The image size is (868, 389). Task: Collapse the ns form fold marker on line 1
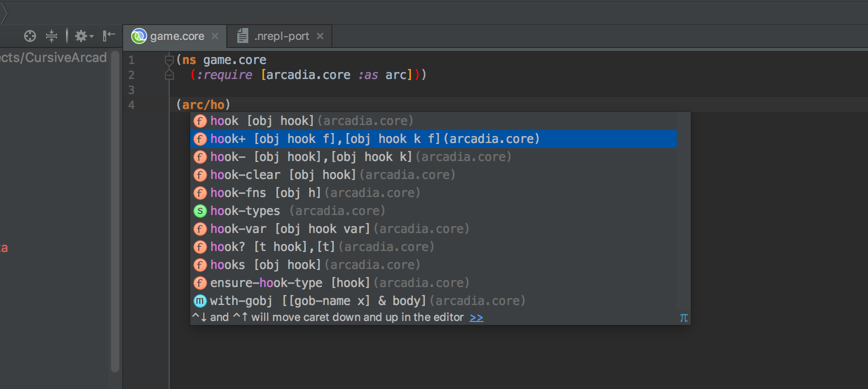coord(169,60)
